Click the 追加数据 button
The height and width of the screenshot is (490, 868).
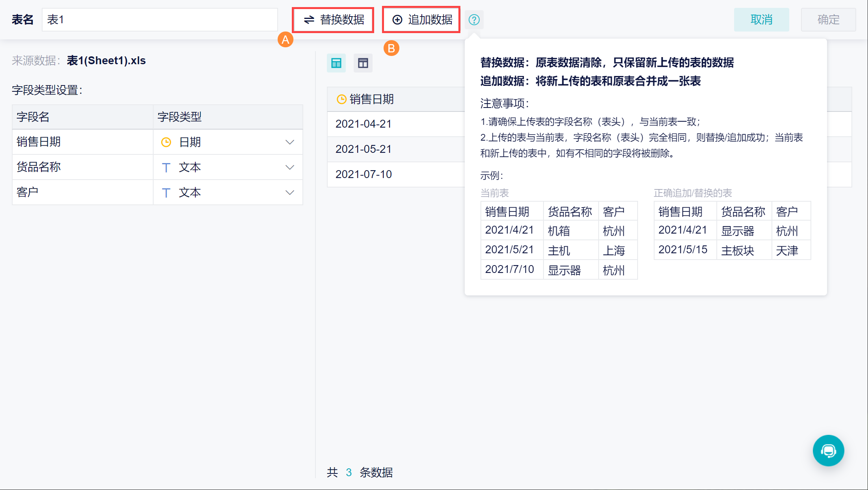click(421, 20)
